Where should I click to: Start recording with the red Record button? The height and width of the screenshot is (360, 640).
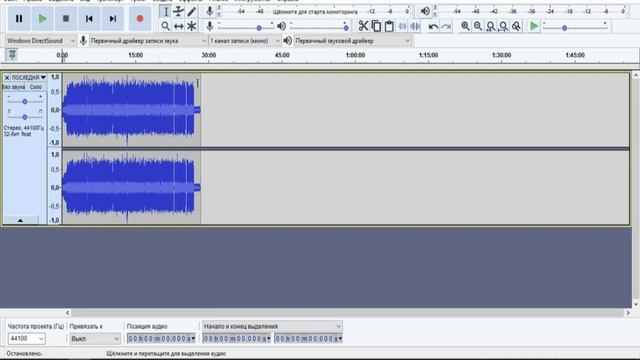(x=140, y=18)
